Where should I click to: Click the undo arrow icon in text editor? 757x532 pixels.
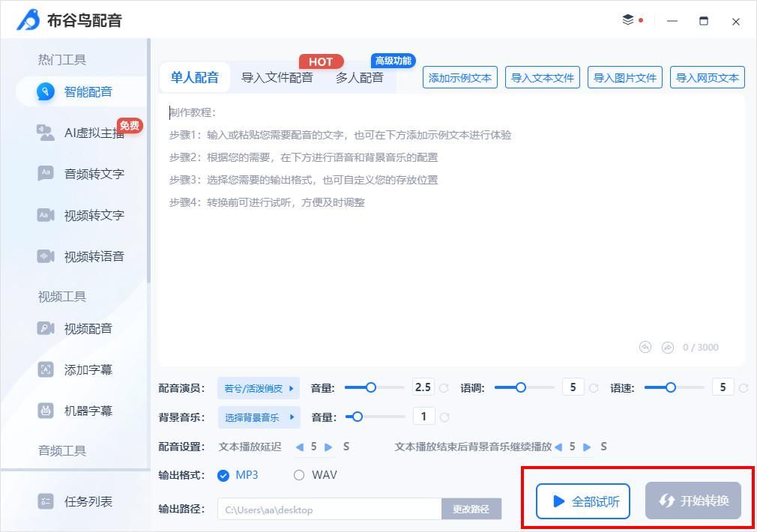[645, 347]
